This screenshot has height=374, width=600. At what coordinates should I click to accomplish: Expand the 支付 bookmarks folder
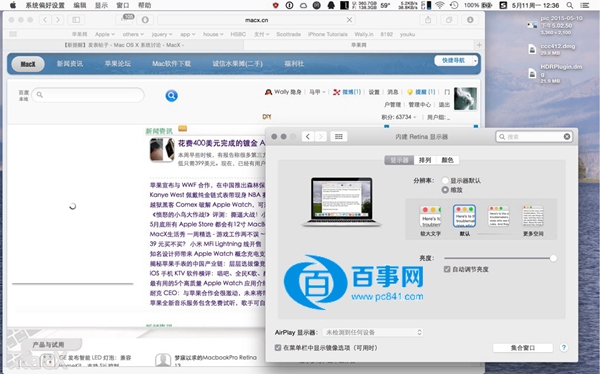262,34
